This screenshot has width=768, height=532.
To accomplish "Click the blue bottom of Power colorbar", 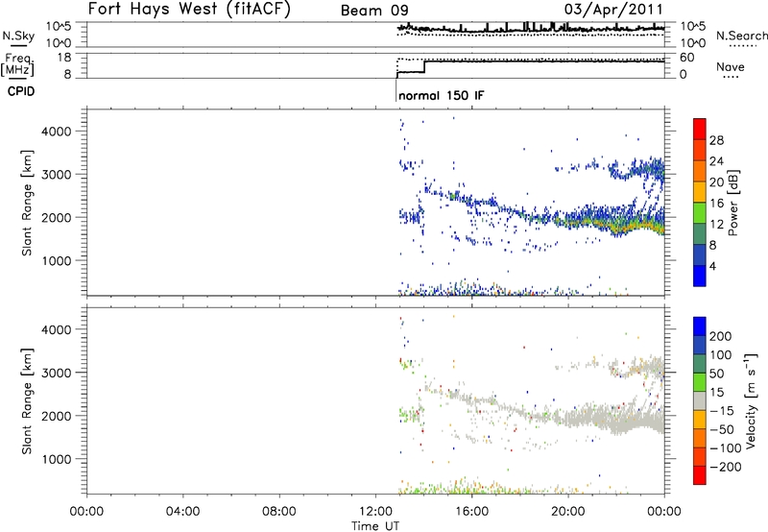I will click(x=700, y=276).
